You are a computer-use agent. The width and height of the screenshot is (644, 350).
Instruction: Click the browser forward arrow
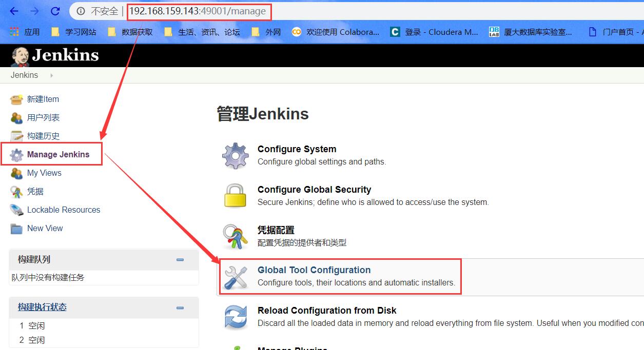tap(34, 11)
